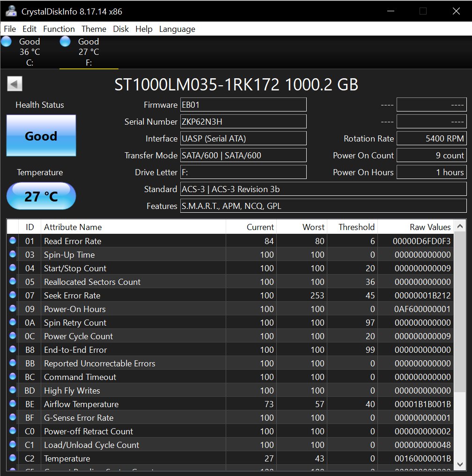Select the Read Error Rate attribute name
This screenshot has width=472, height=476.
73,241
